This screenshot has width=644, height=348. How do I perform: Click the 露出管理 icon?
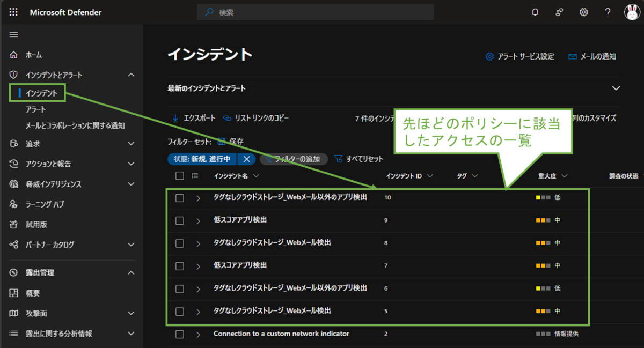click(14, 273)
